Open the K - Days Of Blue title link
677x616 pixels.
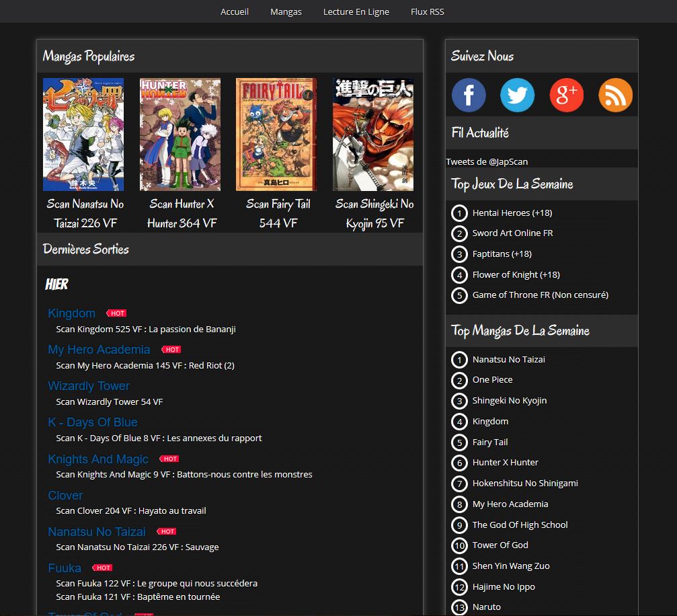tap(93, 422)
